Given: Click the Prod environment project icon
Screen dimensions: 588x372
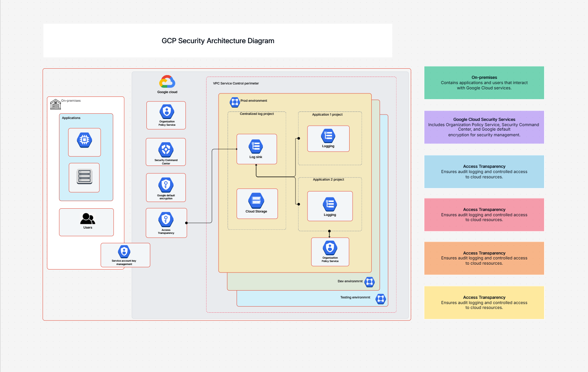Looking at the screenshot, I should [x=235, y=102].
